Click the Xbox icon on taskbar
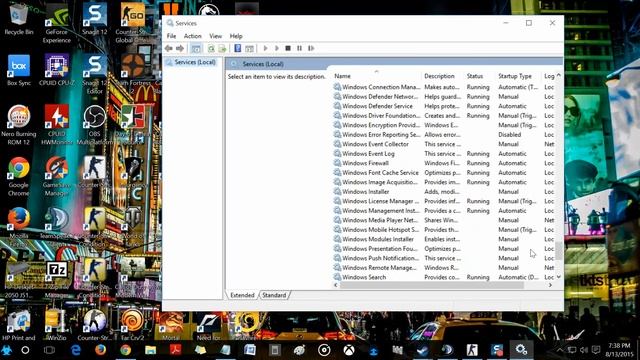 [349, 350]
